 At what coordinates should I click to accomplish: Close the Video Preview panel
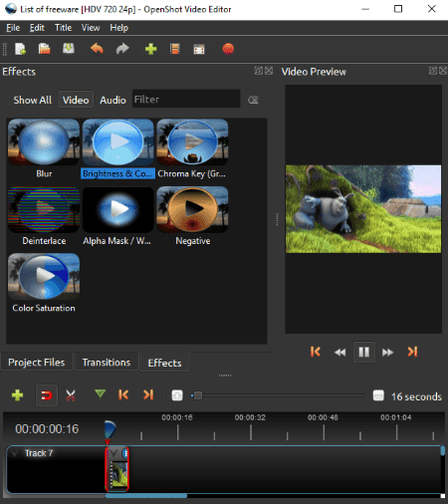point(443,71)
